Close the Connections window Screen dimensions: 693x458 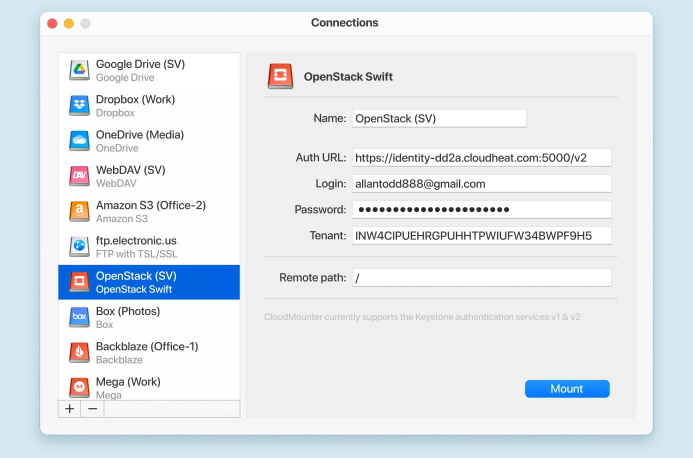tap(52, 23)
